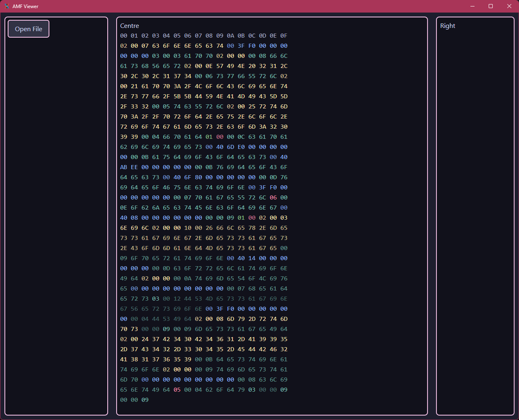Screen dimensions: 519x420
Task: Maximize the AMF Viewer window
Action: click(491, 6)
